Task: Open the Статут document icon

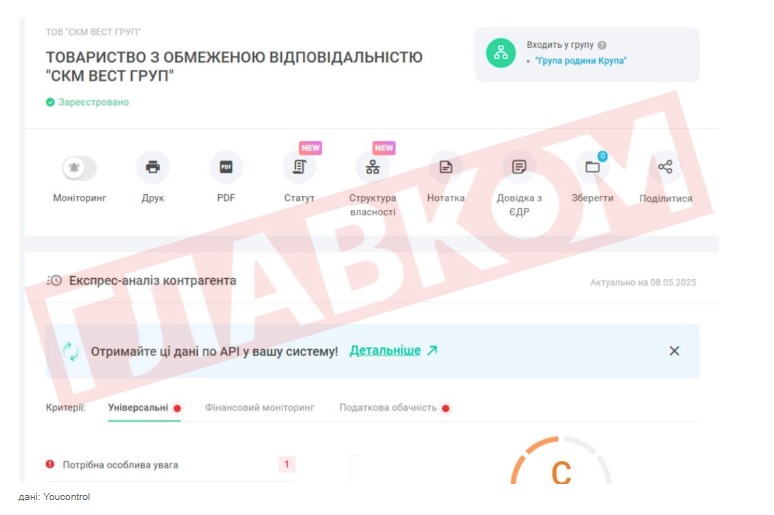Action: click(x=299, y=167)
